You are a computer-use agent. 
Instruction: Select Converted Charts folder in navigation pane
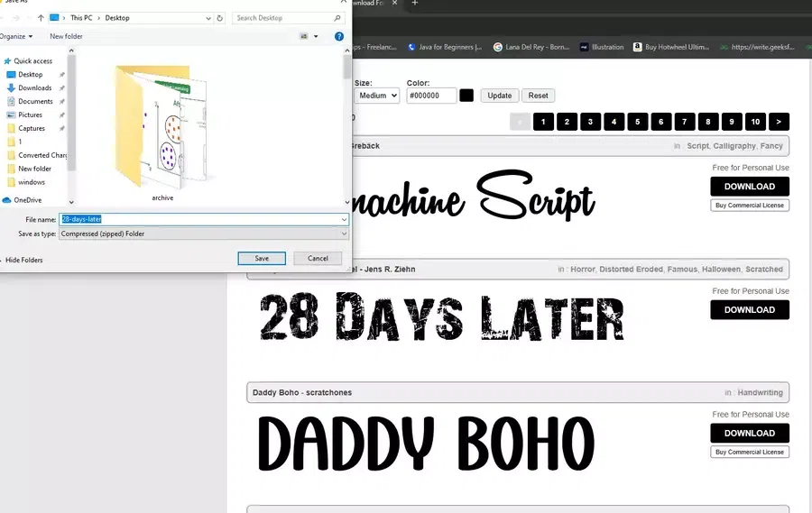pyautogui.click(x=35, y=155)
